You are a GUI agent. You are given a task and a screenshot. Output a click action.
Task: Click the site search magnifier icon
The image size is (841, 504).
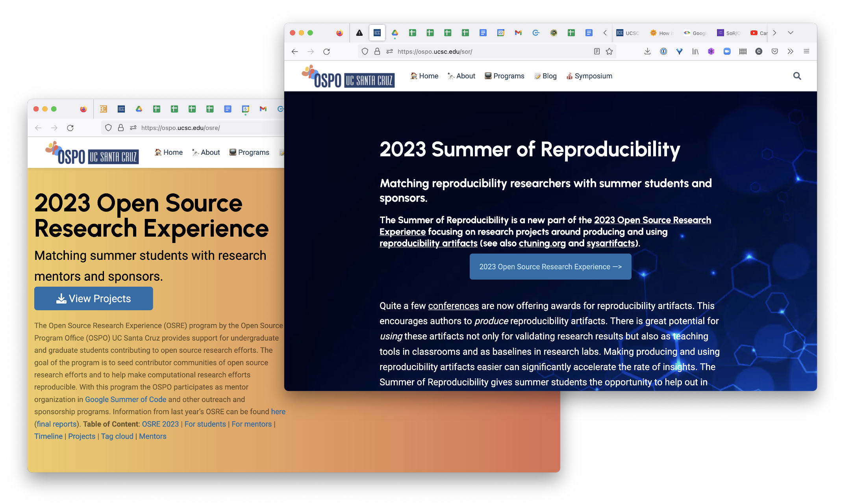pos(797,76)
